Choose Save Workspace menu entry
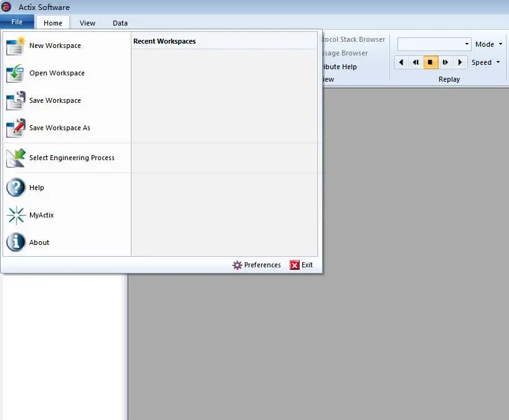 tap(67, 100)
